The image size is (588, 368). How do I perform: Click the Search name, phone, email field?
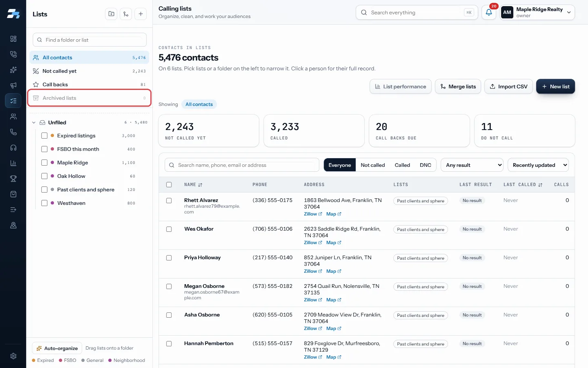pyautogui.click(x=242, y=165)
